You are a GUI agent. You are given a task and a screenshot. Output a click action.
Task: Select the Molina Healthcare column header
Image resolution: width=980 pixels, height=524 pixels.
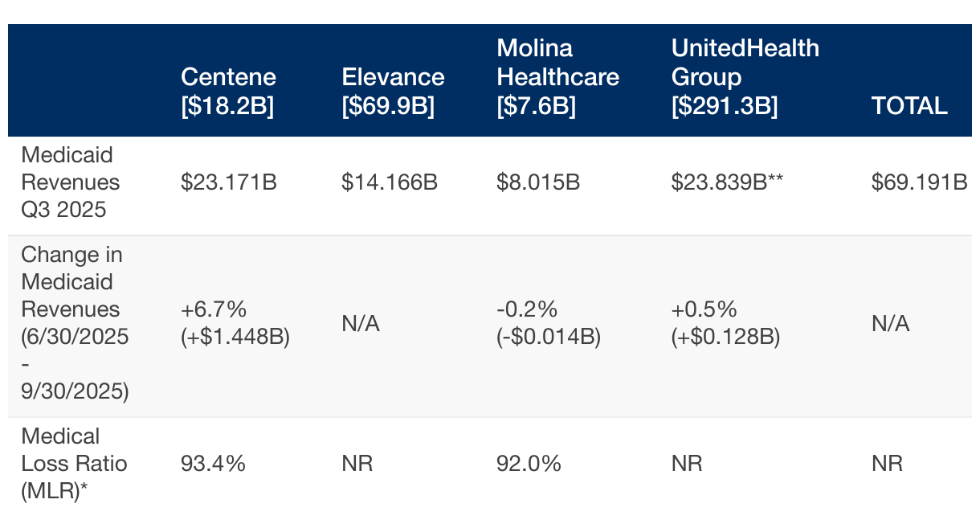[557, 77]
